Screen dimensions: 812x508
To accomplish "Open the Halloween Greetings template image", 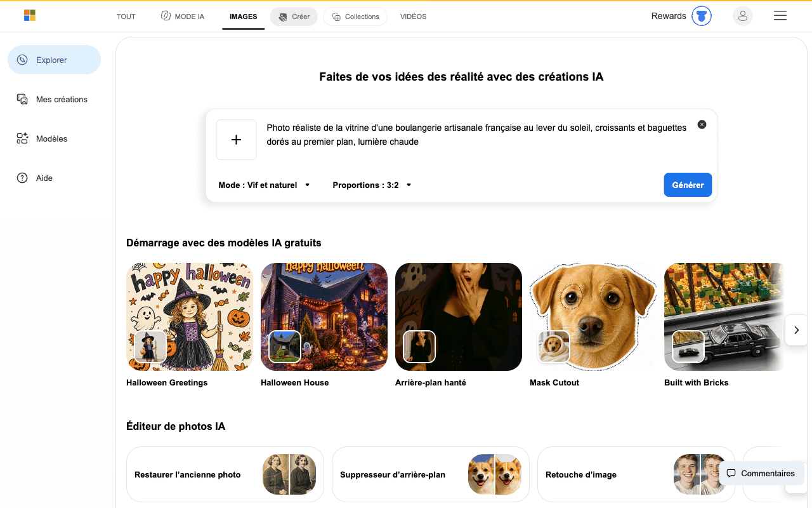I will (x=190, y=317).
